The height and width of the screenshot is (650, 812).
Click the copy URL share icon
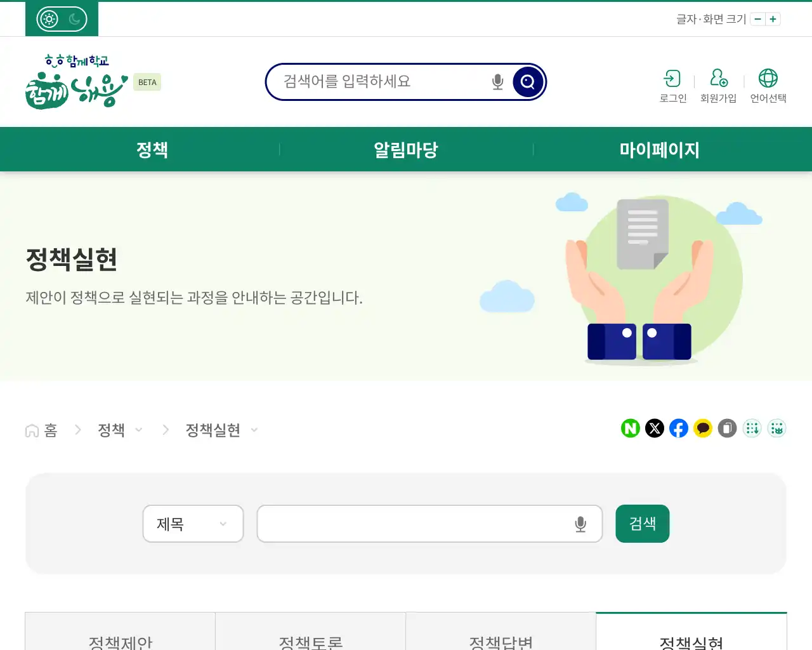click(x=727, y=428)
